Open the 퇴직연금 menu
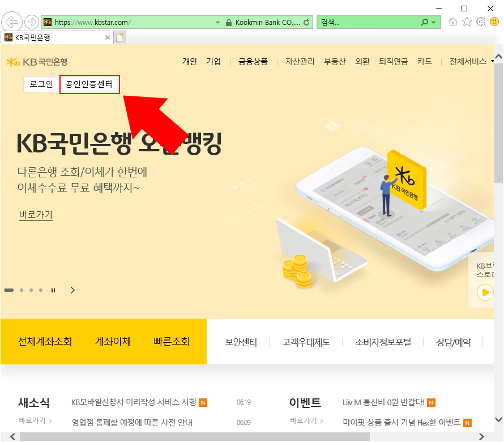Screen dimensions: 504x442 pyautogui.click(x=393, y=61)
